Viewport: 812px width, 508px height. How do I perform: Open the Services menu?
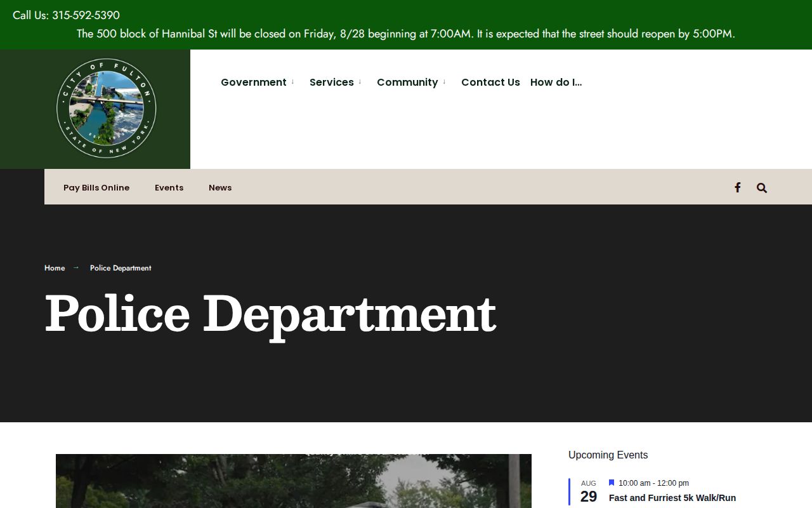[332, 82]
